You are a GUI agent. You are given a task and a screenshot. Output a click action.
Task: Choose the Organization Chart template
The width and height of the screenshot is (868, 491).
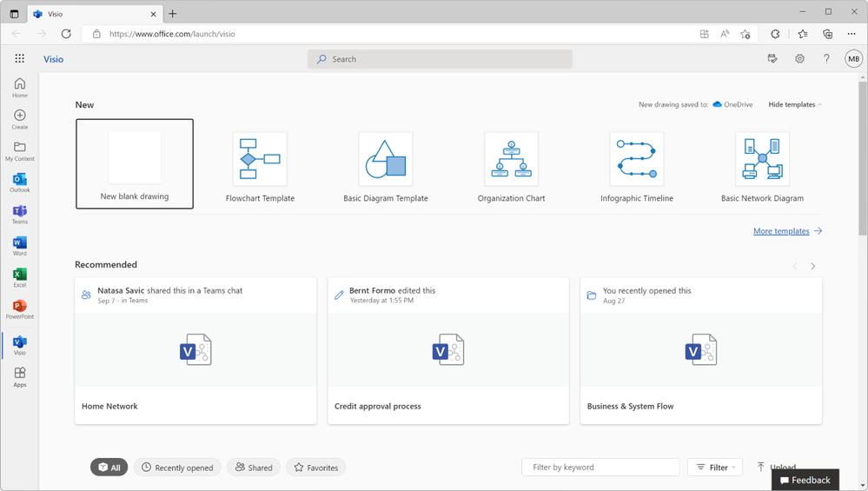click(512, 167)
